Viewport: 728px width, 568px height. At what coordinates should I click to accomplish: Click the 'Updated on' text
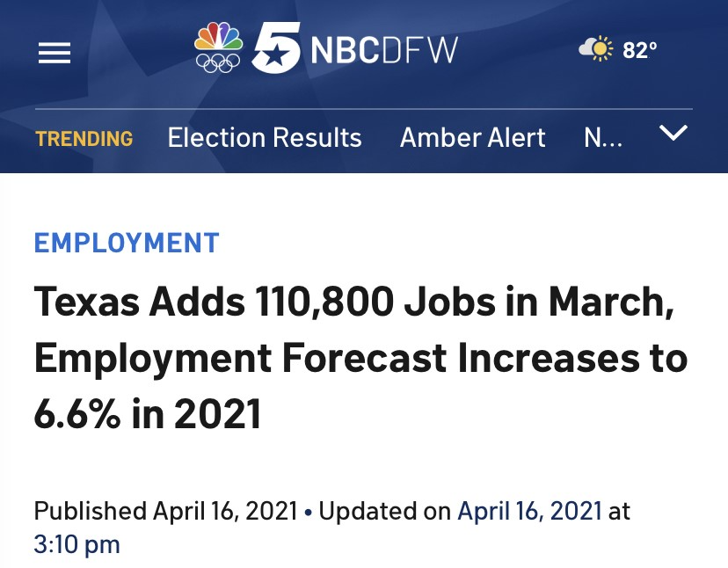pyautogui.click(x=384, y=511)
